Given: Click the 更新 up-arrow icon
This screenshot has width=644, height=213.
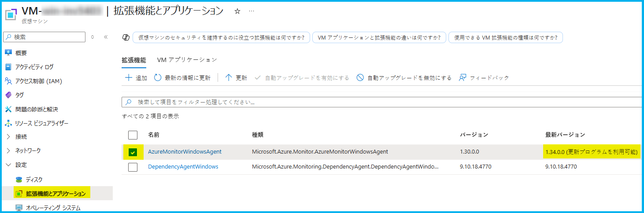Looking at the screenshot, I should click(x=229, y=78).
